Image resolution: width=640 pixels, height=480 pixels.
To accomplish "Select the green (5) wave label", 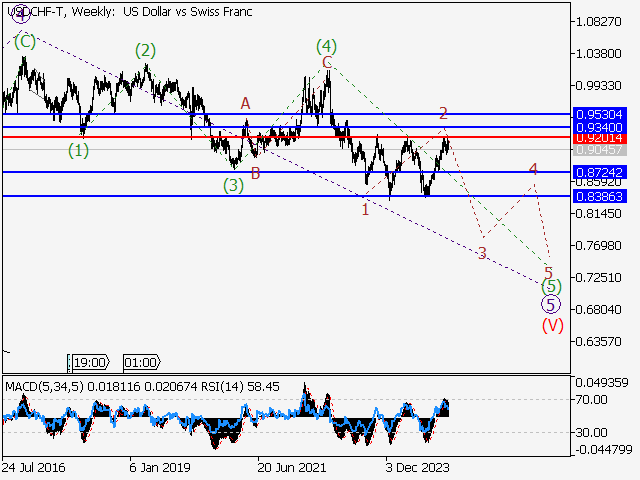I will click(550, 286).
